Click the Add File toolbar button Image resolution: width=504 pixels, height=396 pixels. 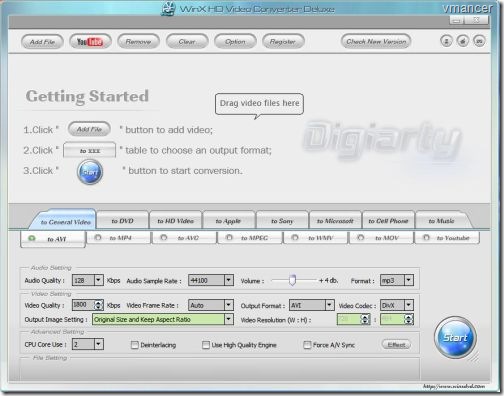(42, 42)
